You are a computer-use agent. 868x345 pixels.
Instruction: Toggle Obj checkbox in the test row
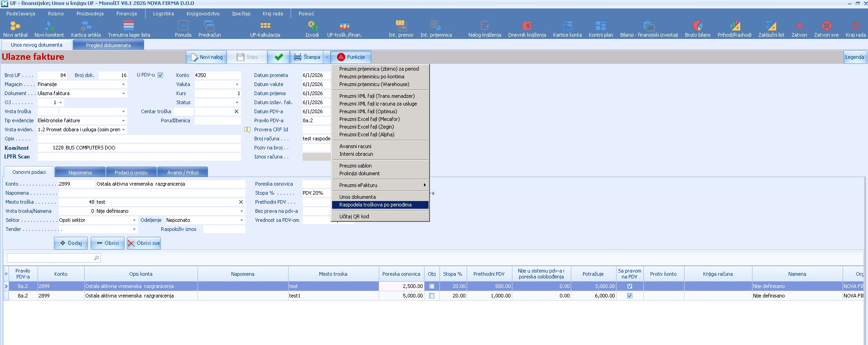pyautogui.click(x=432, y=286)
